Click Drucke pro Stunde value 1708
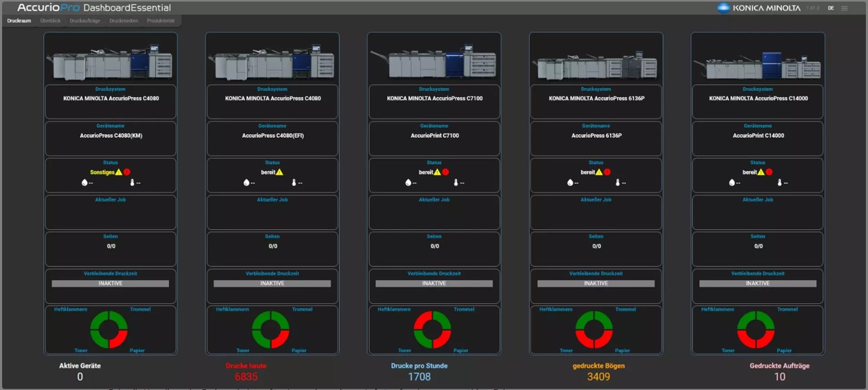868x390 pixels. [419, 376]
